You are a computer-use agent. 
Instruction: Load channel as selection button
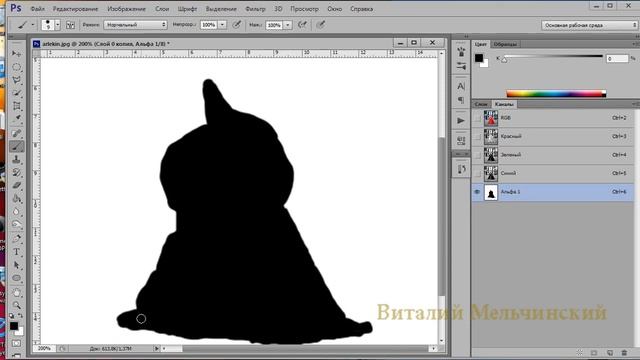(580, 353)
